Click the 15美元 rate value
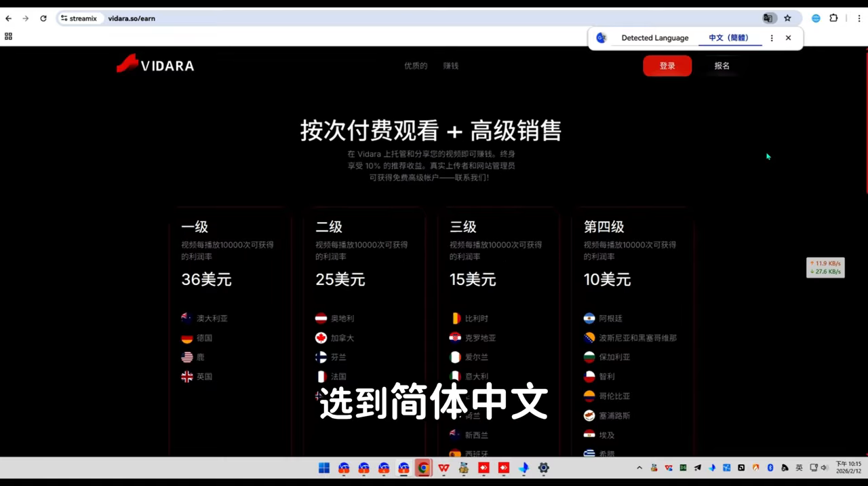 coord(473,279)
